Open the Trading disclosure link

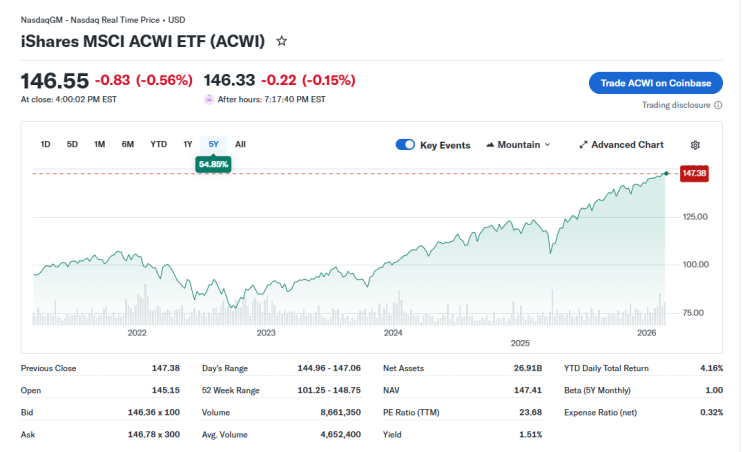pos(676,105)
